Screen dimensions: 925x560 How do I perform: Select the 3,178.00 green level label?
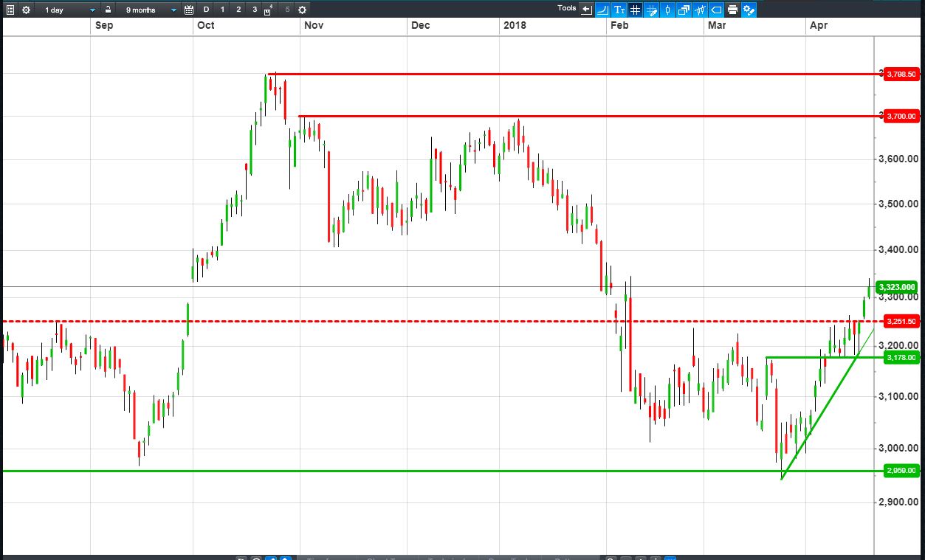click(901, 357)
